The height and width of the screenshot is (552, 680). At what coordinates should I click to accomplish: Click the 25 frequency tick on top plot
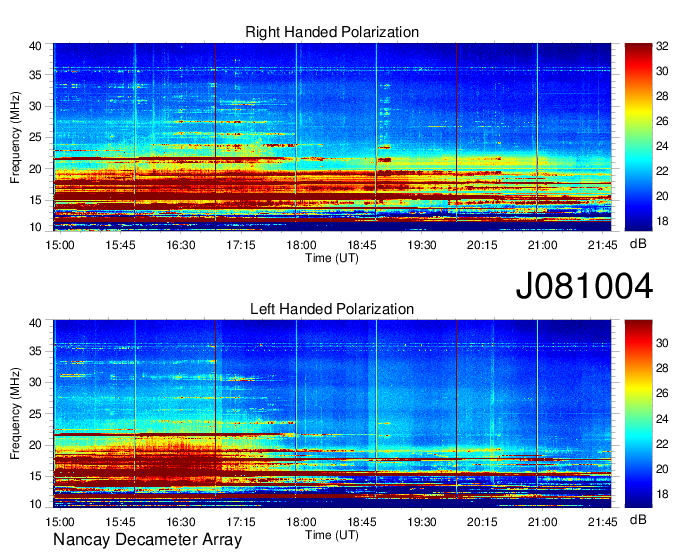click(x=35, y=137)
